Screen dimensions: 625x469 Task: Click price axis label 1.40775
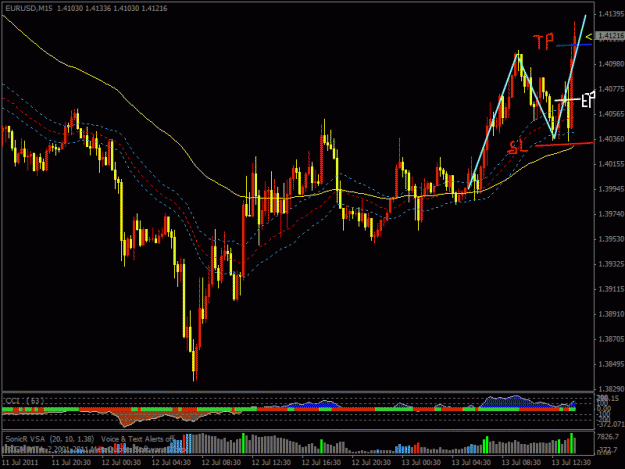pos(611,89)
